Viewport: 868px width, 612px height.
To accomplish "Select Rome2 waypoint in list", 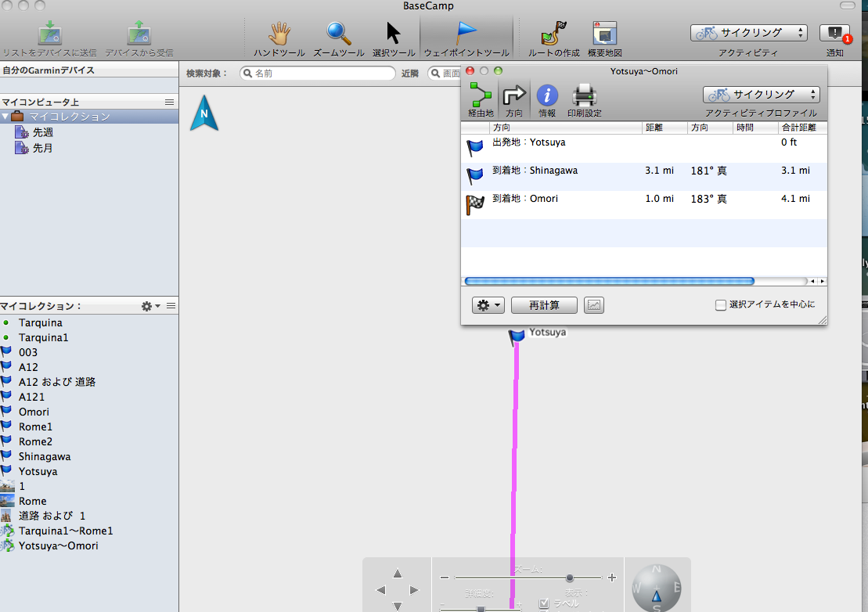I will pos(35,441).
